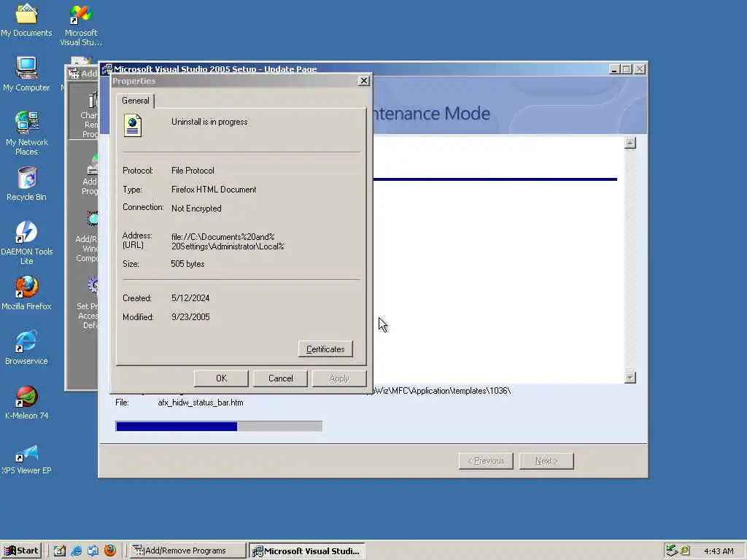Click the '505 bytes' size value

click(x=187, y=264)
